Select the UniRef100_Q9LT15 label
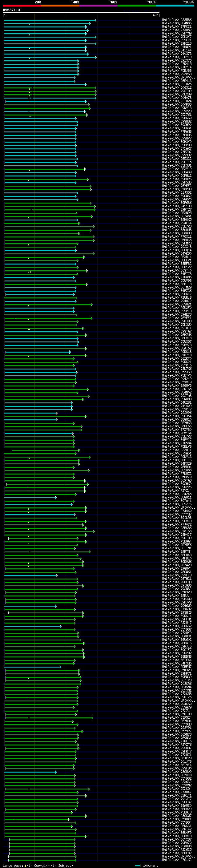Screen dimensions: 197x868 coord(177,162)
